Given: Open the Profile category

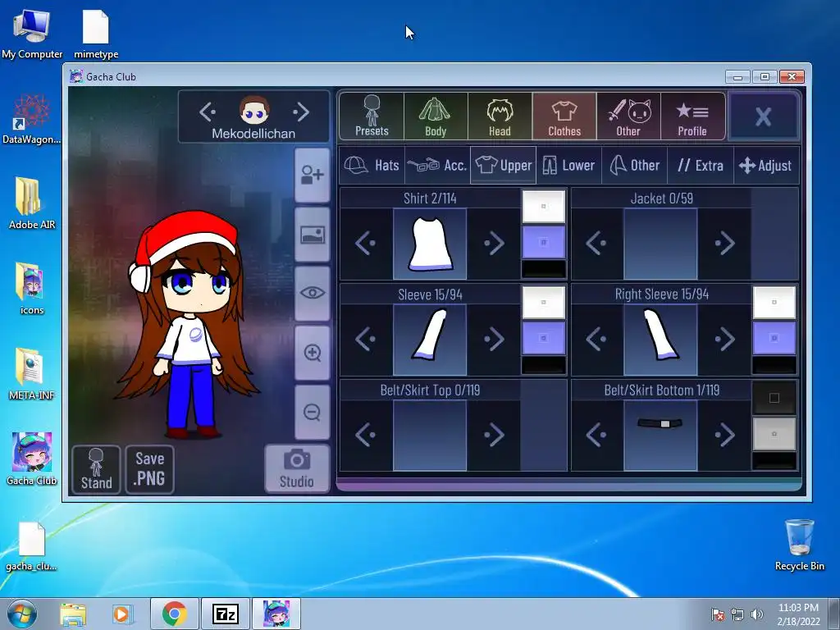Looking at the screenshot, I should pyautogui.click(x=692, y=116).
